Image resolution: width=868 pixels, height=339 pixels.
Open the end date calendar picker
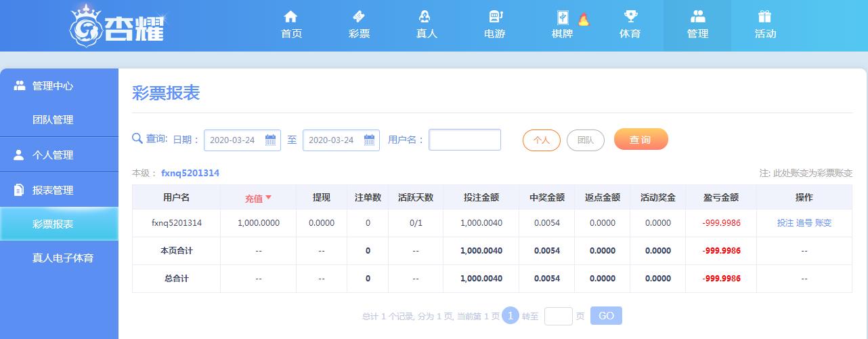pyautogui.click(x=369, y=140)
